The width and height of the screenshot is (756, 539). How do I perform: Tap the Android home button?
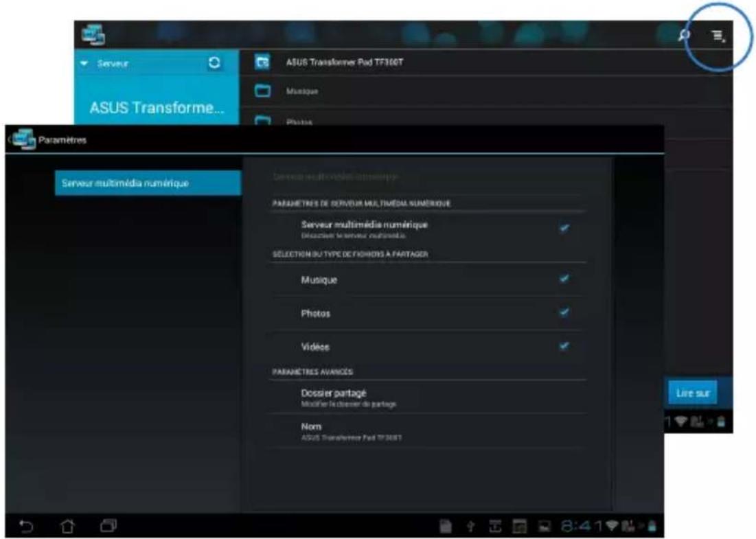point(67,526)
